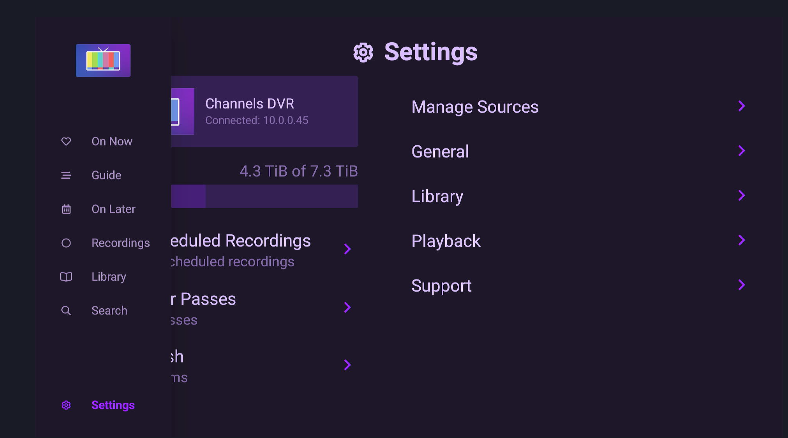Click the Guide list icon in sidebar
Image resolution: width=788 pixels, height=438 pixels.
point(66,175)
